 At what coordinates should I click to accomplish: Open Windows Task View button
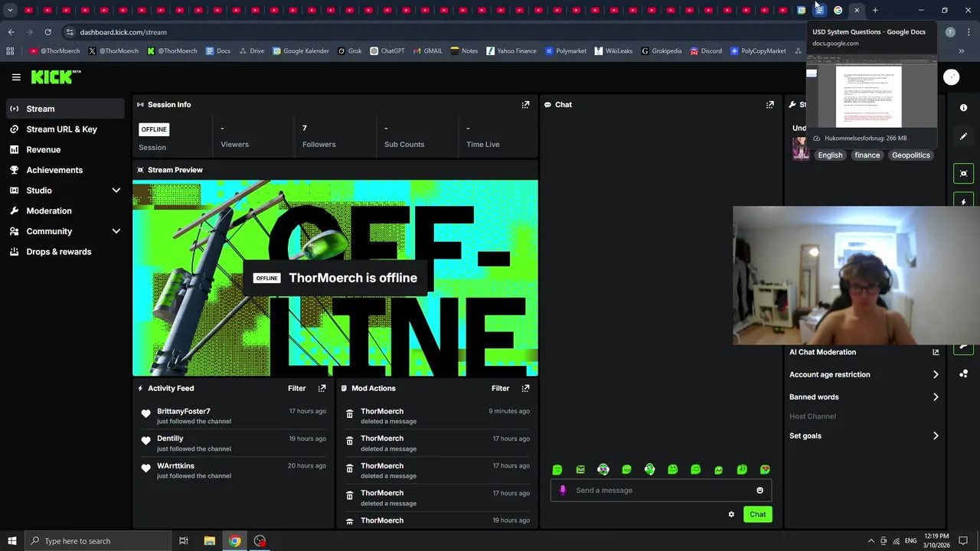click(184, 541)
